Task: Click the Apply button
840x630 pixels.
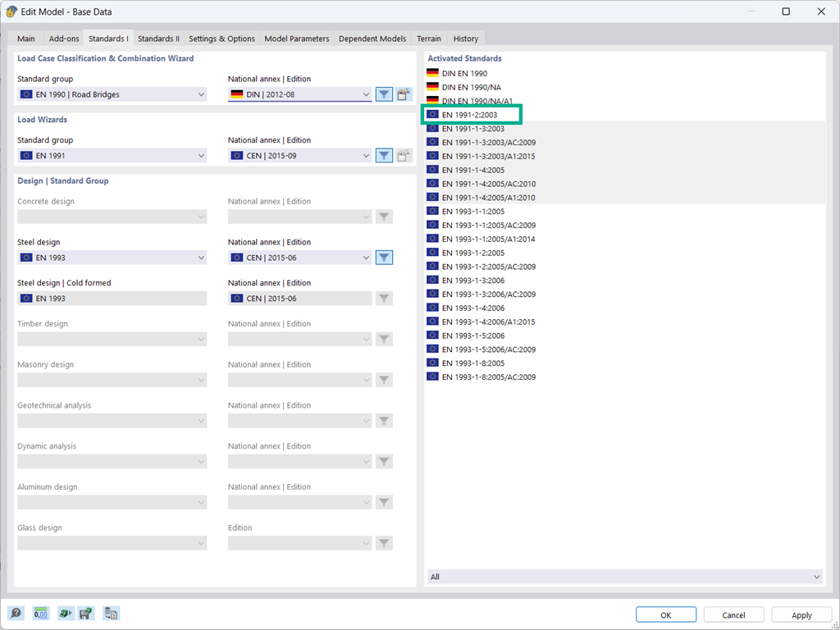Action: coord(801,615)
